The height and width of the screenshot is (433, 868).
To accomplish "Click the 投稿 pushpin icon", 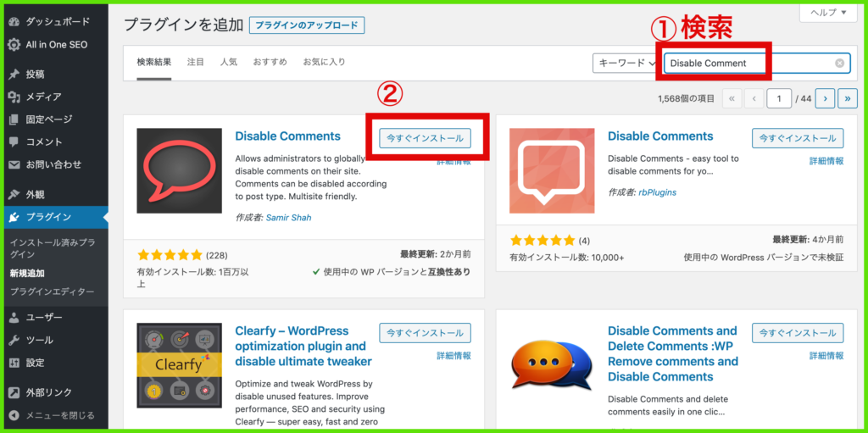I will point(14,75).
